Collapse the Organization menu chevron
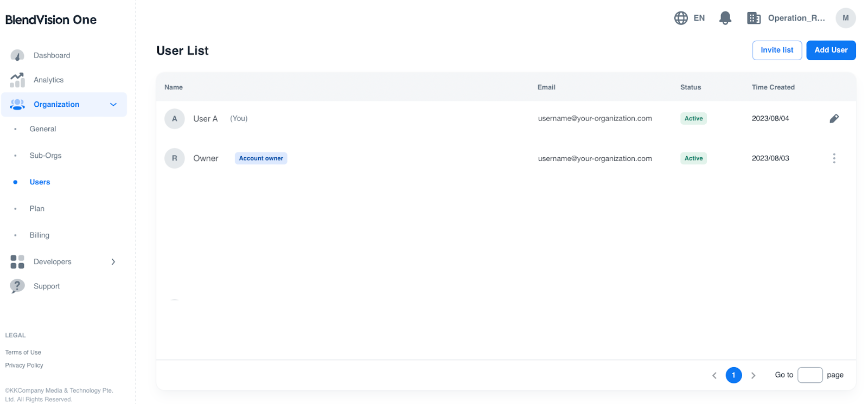 click(113, 105)
